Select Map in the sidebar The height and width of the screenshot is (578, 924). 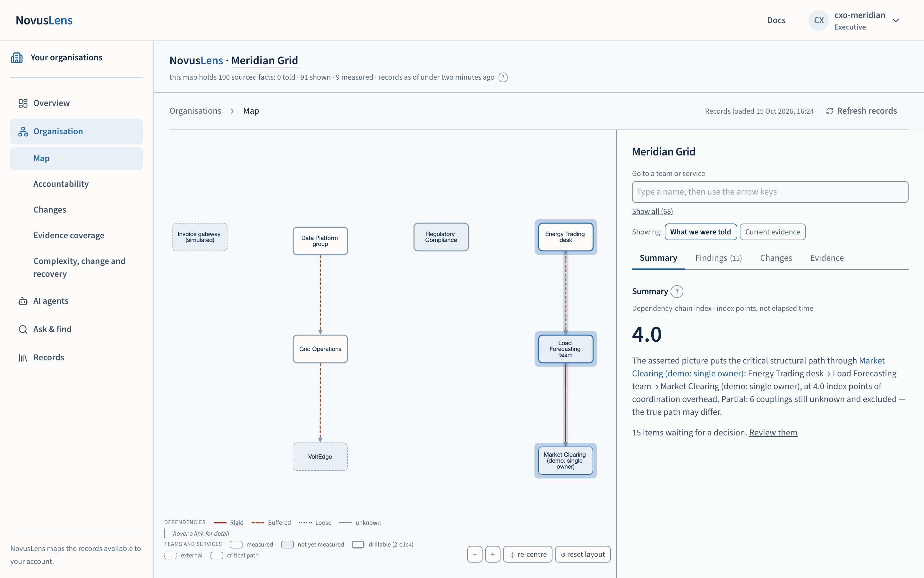pyautogui.click(x=77, y=158)
